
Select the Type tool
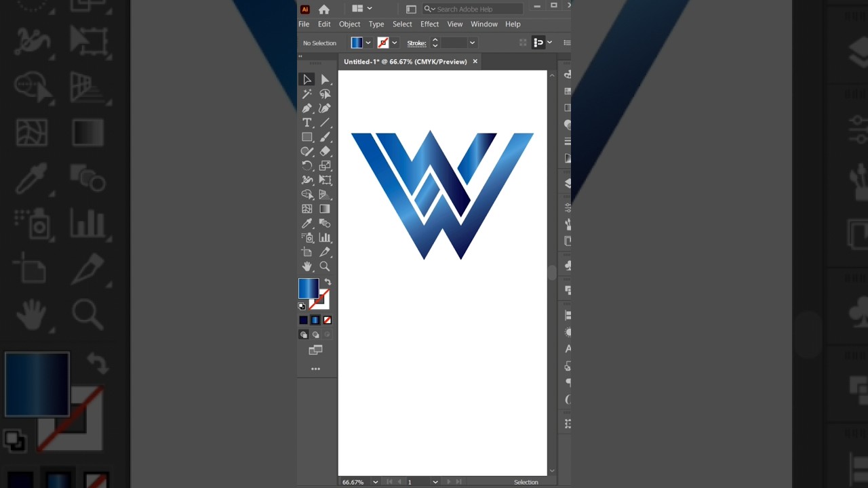pos(307,123)
